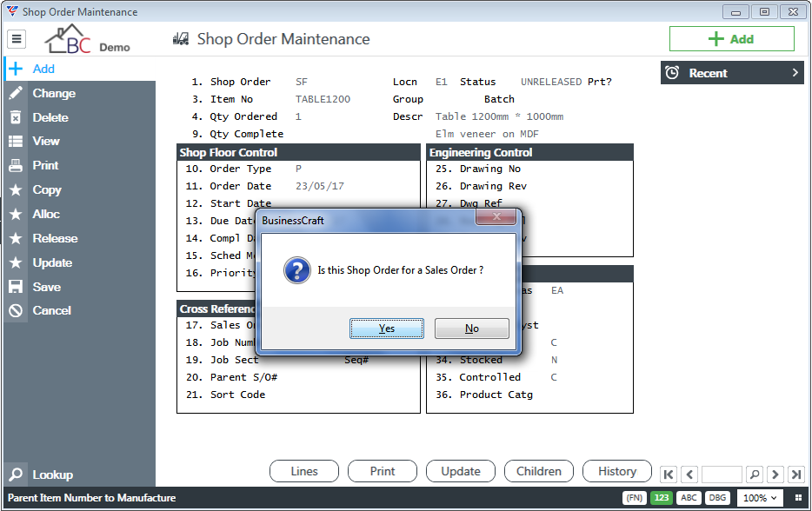This screenshot has width=812, height=511.
Task: Toggle the ABC status indicator
Action: [689, 498]
